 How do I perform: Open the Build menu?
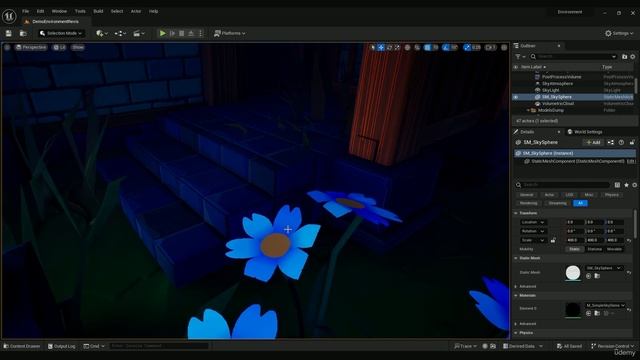[x=98, y=11]
